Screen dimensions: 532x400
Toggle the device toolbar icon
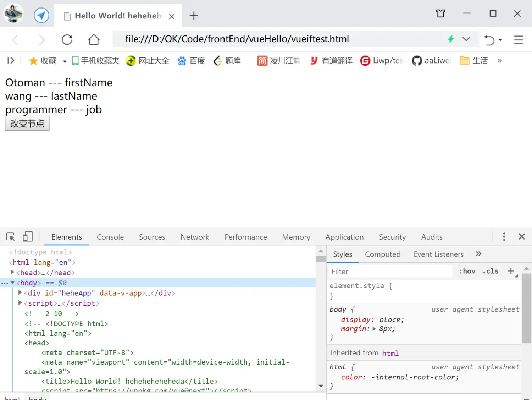click(x=28, y=237)
